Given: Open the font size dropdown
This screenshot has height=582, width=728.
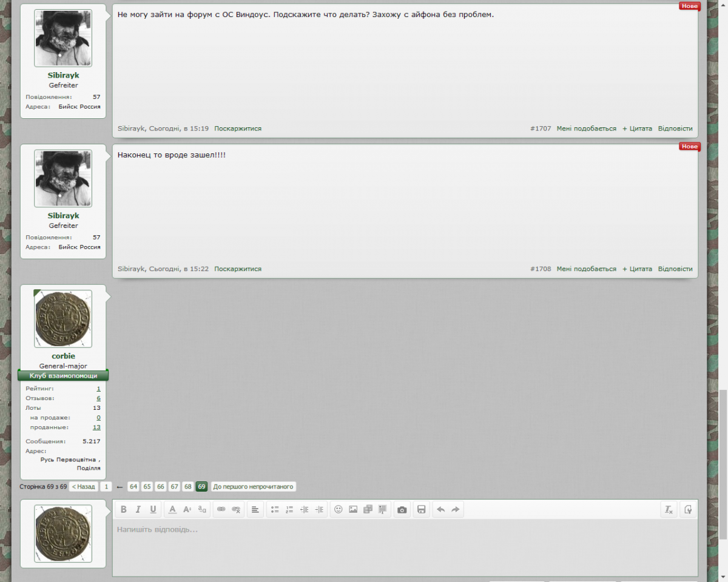Looking at the screenshot, I should tap(187, 509).
